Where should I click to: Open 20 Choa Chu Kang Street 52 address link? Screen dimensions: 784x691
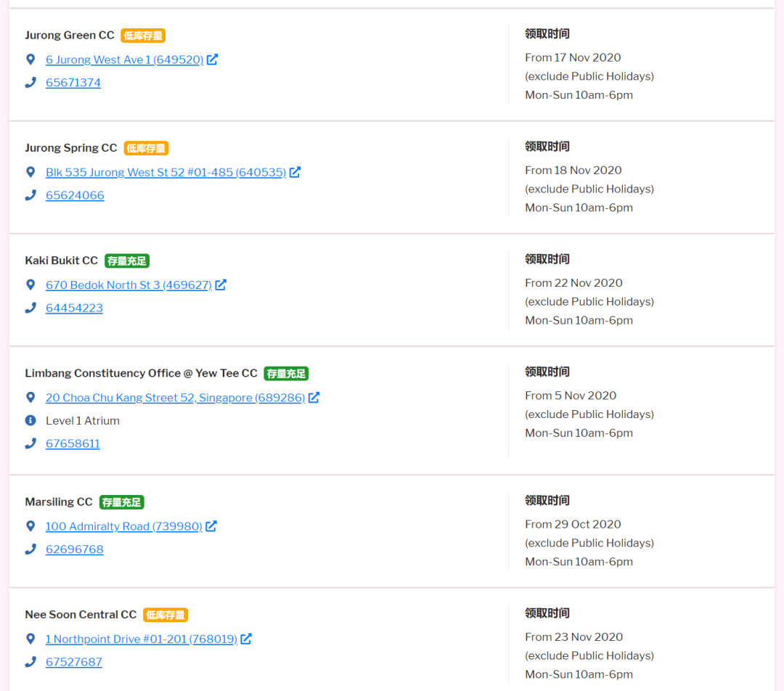[175, 398]
